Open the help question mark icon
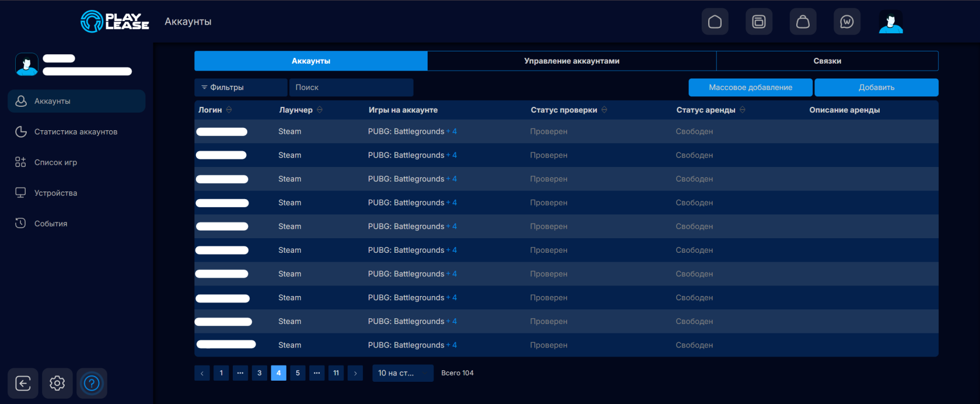 click(92, 383)
